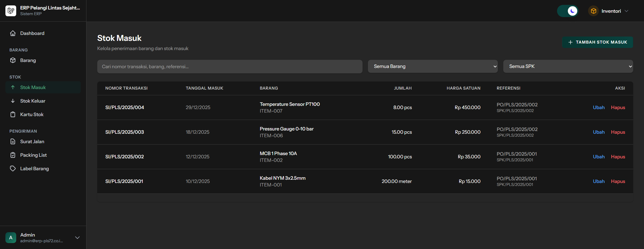Click the Stok Keluar down-arrow icon
This screenshot has height=249, width=644.
pos(13,101)
